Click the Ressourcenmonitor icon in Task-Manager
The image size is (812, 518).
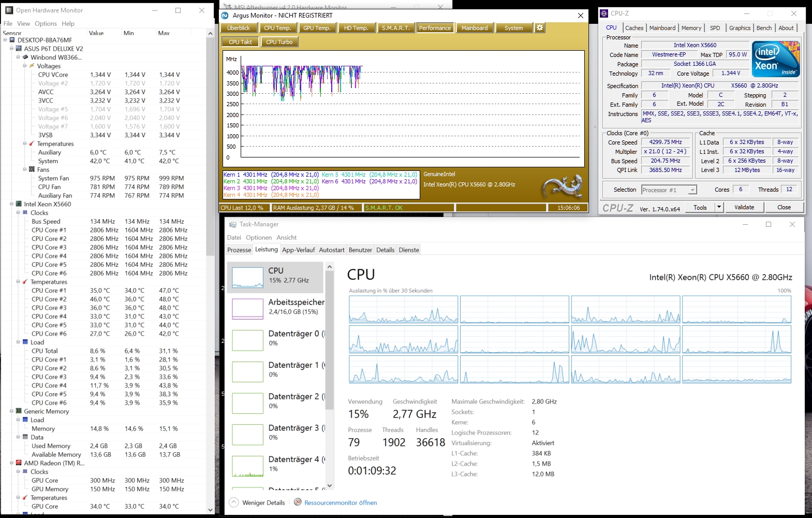click(298, 502)
